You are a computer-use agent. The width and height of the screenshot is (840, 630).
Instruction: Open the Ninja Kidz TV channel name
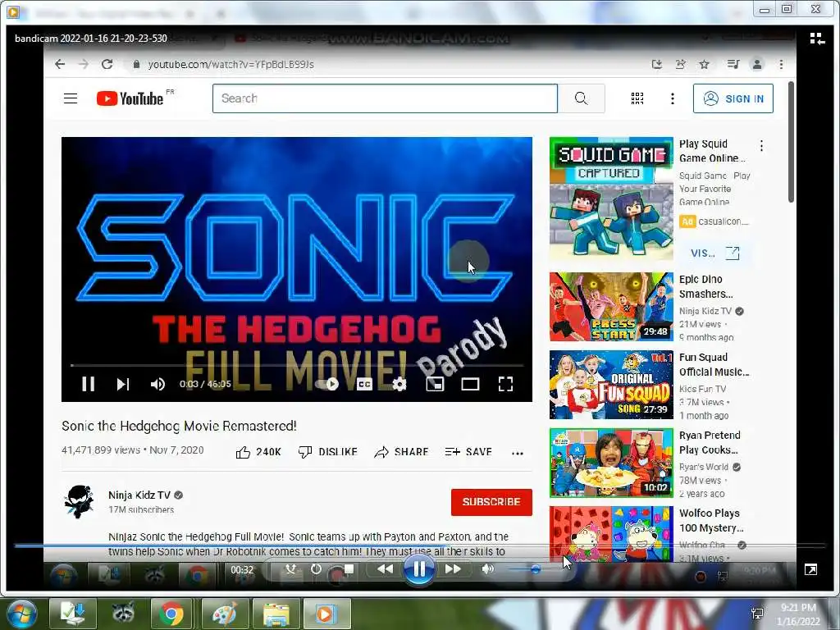coord(139,495)
